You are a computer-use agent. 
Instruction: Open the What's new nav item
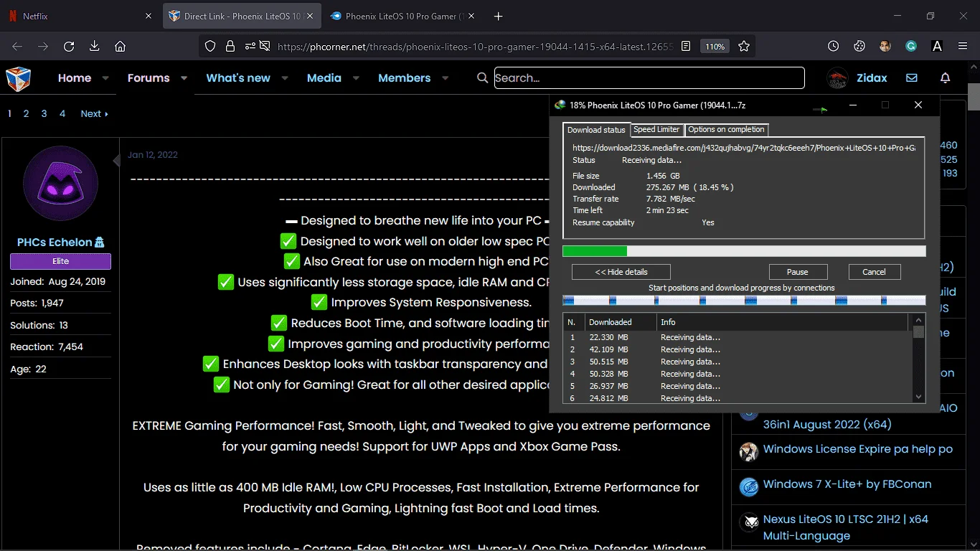click(238, 77)
